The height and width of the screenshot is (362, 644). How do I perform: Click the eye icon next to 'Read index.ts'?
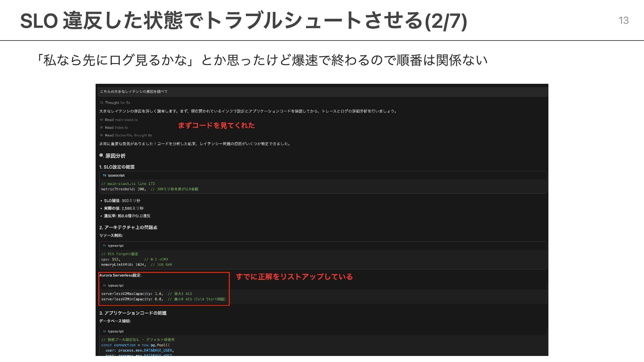[101, 128]
